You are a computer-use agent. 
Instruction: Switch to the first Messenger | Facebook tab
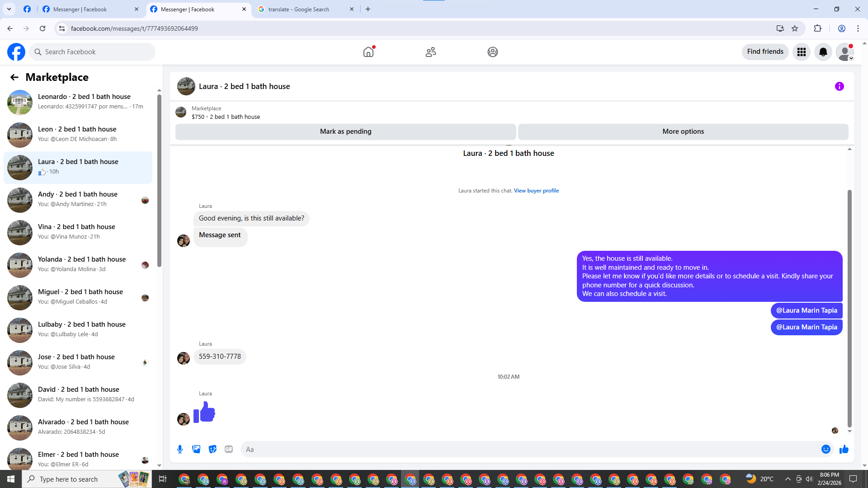coord(80,9)
